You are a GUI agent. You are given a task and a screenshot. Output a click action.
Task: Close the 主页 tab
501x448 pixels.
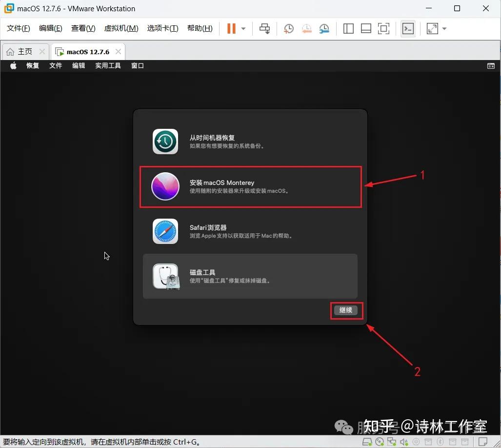(x=42, y=51)
